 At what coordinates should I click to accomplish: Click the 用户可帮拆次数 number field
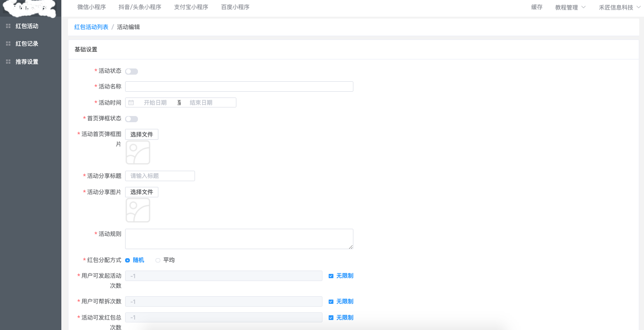point(224,301)
